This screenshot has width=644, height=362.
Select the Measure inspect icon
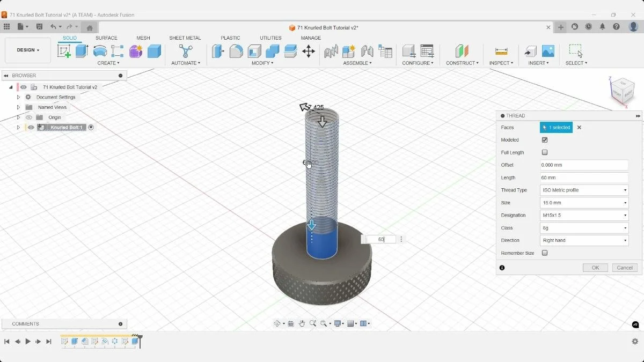pyautogui.click(x=501, y=51)
